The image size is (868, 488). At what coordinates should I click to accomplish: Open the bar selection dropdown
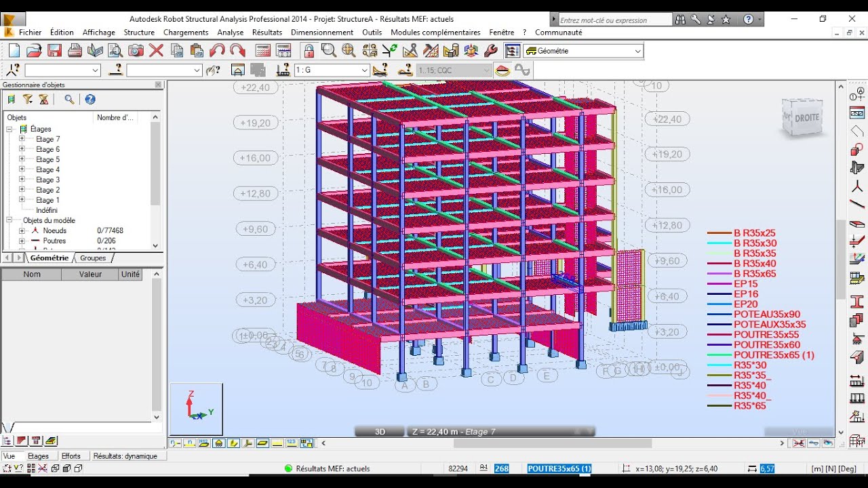197,70
